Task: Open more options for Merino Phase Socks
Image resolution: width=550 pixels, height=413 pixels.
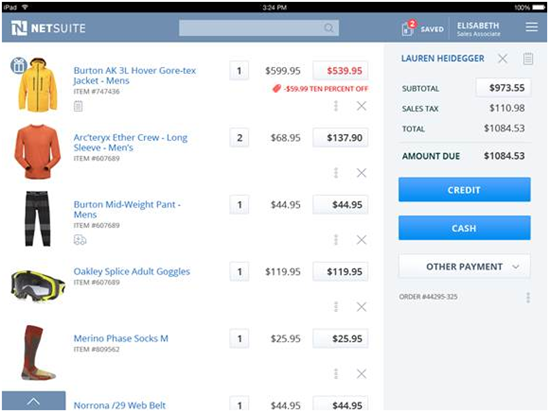Action: (336, 374)
